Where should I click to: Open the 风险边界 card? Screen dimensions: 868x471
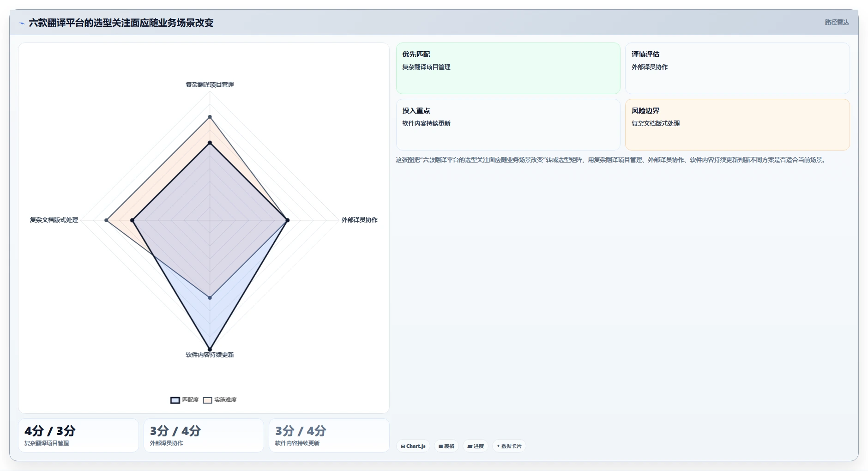pyautogui.click(x=737, y=125)
